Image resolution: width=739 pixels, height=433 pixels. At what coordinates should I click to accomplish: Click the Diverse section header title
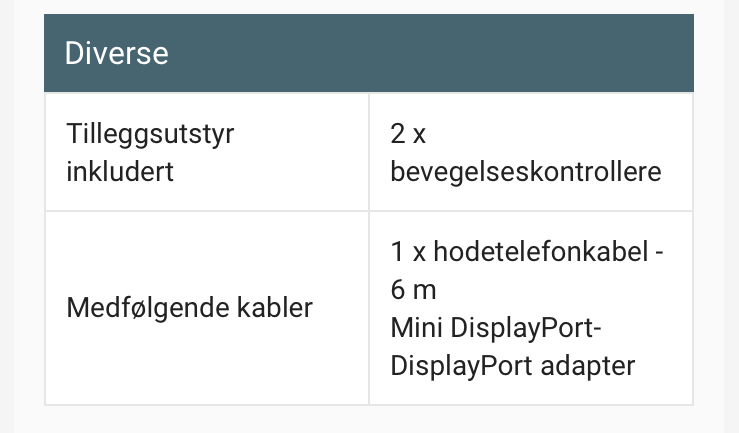point(116,53)
